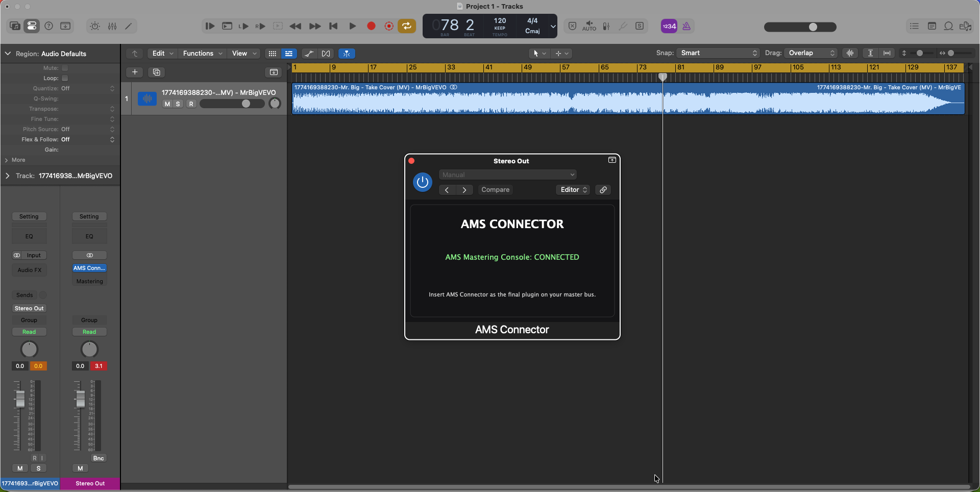Open the plugin Editor view dropdown
Viewport: 980px width, 492px height.
coord(573,190)
